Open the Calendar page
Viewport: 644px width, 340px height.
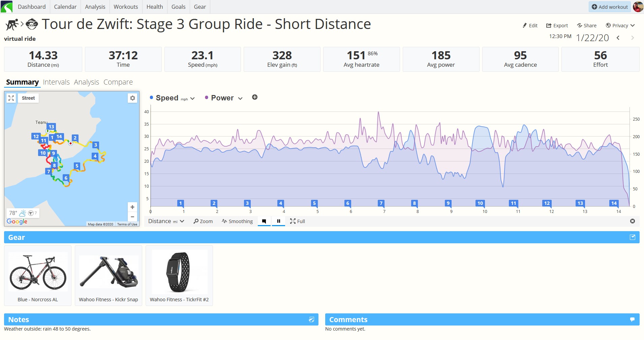tap(65, 7)
